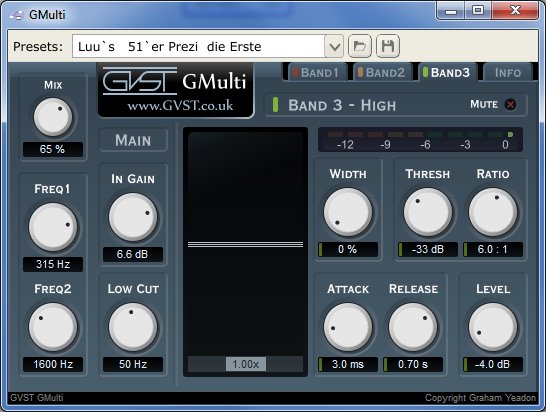This screenshot has height=412, width=546.
Task: Click the open preset folder icon
Action: [360, 46]
